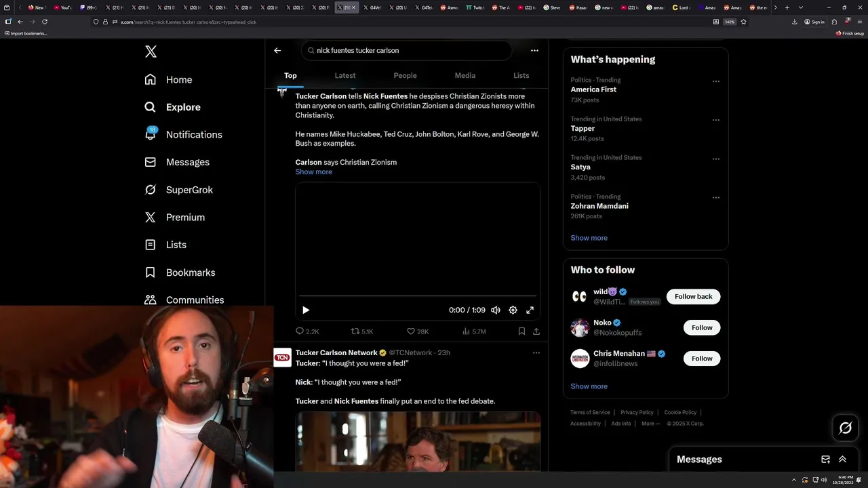The height and width of the screenshot is (488, 868).
Task: Switch to the People tab
Action: tap(405, 75)
